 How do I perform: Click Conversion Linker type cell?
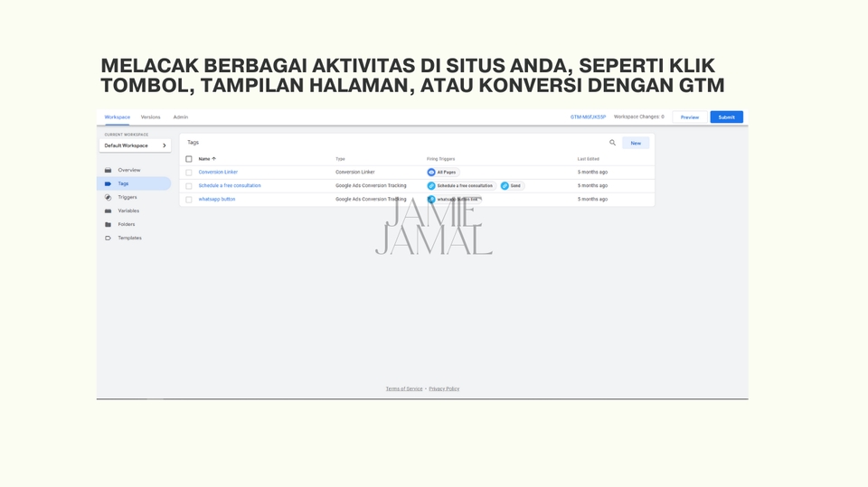(354, 172)
